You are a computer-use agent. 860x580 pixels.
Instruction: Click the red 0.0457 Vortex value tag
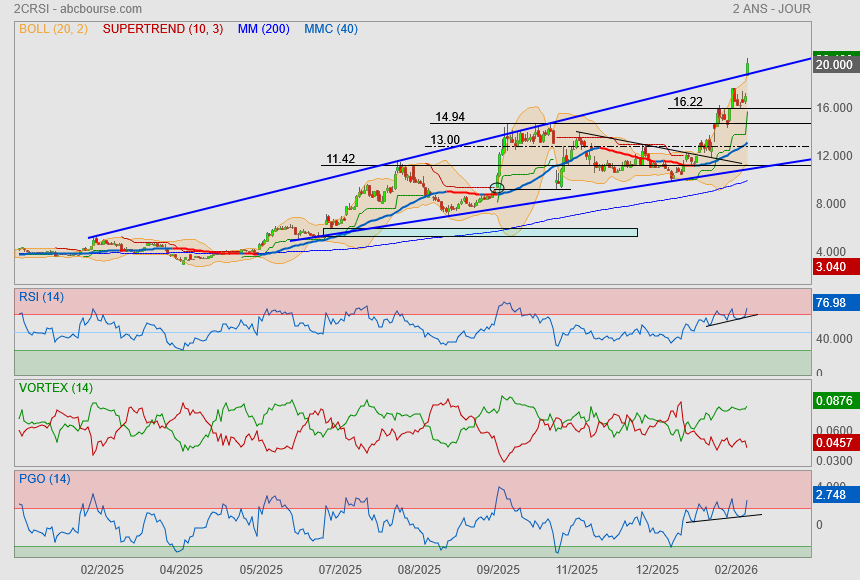click(x=835, y=441)
